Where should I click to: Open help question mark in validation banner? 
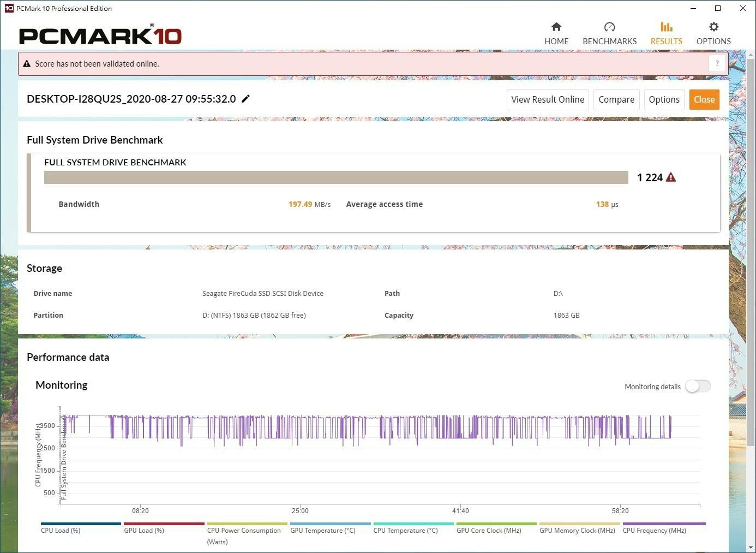717,63
